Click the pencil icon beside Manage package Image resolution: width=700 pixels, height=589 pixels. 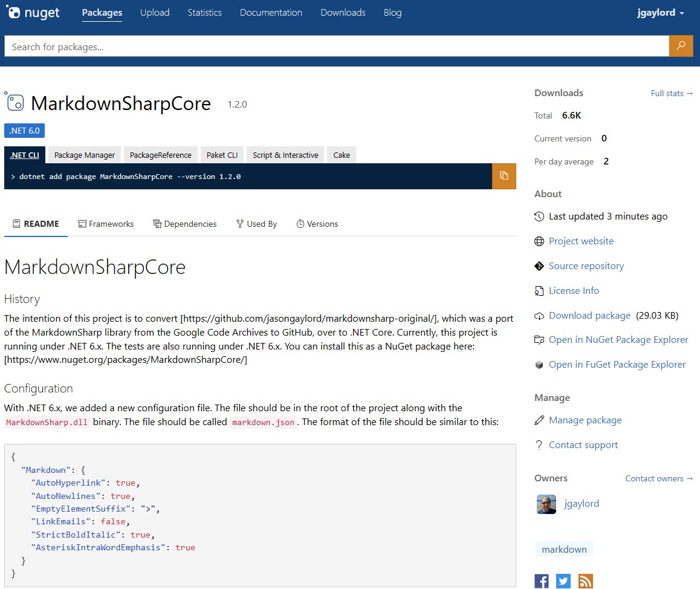pyautogui.click(x=539, y=420)
